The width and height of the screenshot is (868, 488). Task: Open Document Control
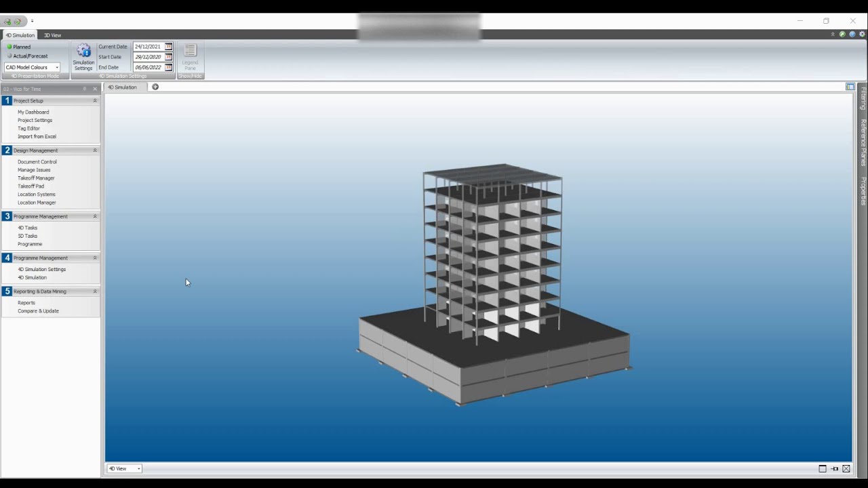[37, 162]
